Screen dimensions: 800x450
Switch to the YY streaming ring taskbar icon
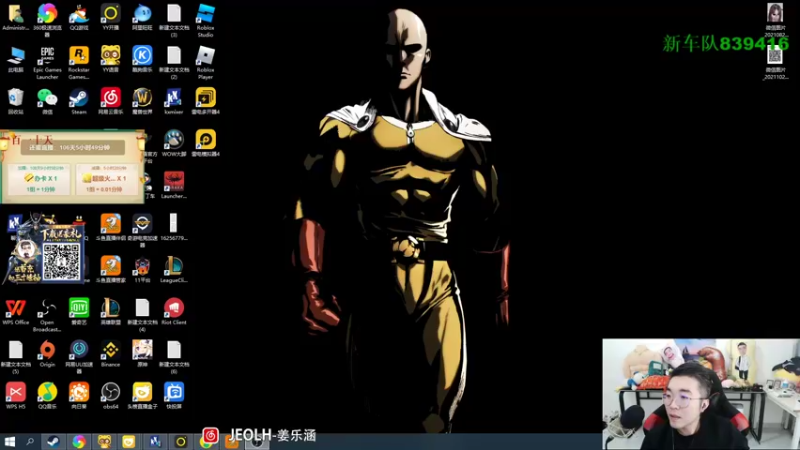181,442
